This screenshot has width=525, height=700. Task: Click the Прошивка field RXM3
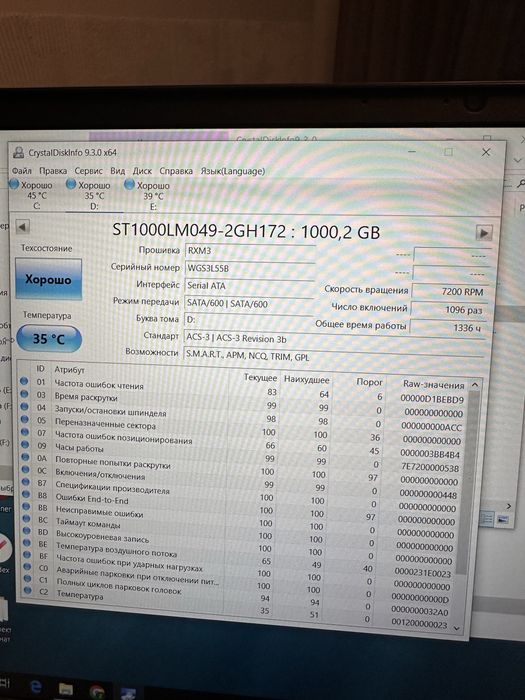250,250
